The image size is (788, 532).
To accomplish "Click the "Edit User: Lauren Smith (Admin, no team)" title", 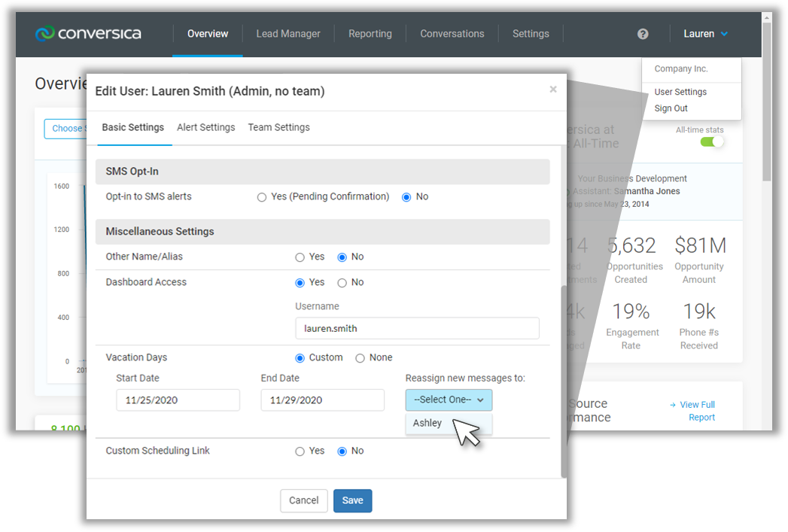I will click(x=210, y=92).
